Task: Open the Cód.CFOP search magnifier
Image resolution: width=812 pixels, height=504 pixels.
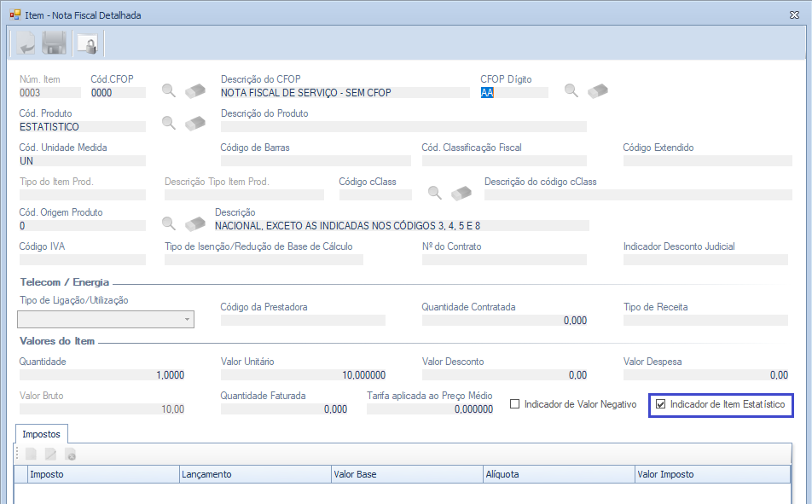Action: (169, 90)
